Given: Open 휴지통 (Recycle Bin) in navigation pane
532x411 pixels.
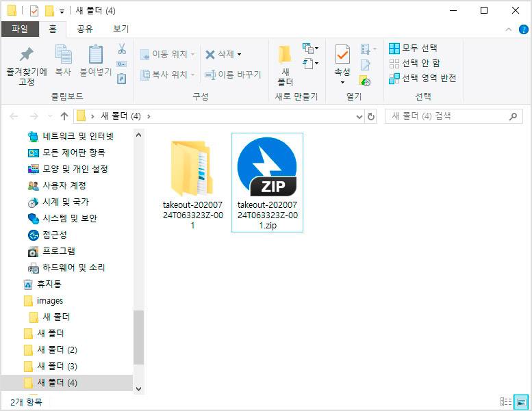Looking at the screenshot, I should (42, 284).
